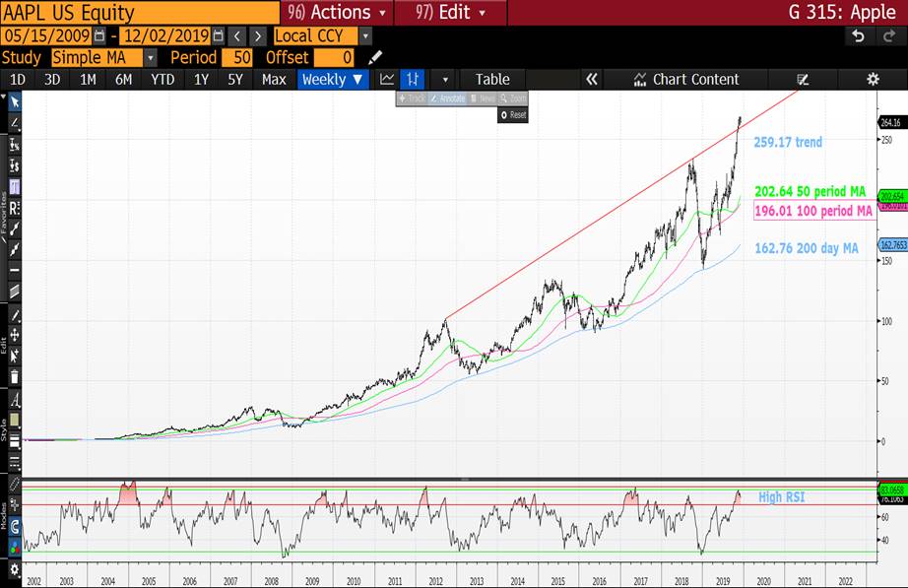The image size is (908, 588).
Task: Open the 97) Edit menu
Action: [450, 12]
